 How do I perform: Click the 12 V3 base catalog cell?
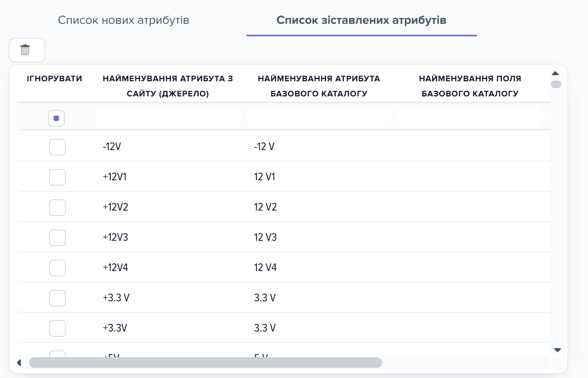pyautogui.click(x=319, y=237)
